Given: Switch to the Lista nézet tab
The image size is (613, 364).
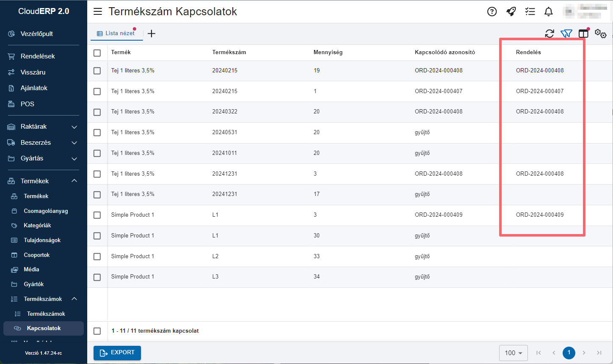Looking at the screenshot, I should [x=116, y=33].
